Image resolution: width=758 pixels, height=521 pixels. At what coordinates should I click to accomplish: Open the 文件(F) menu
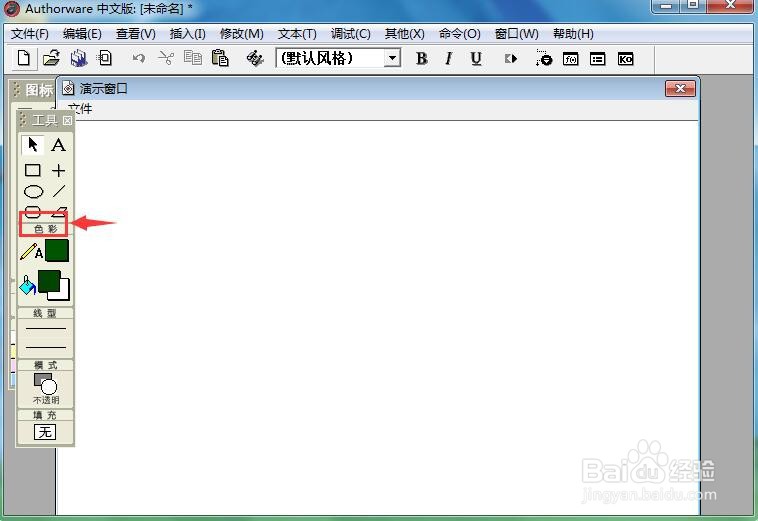click(x=30, y=34)
